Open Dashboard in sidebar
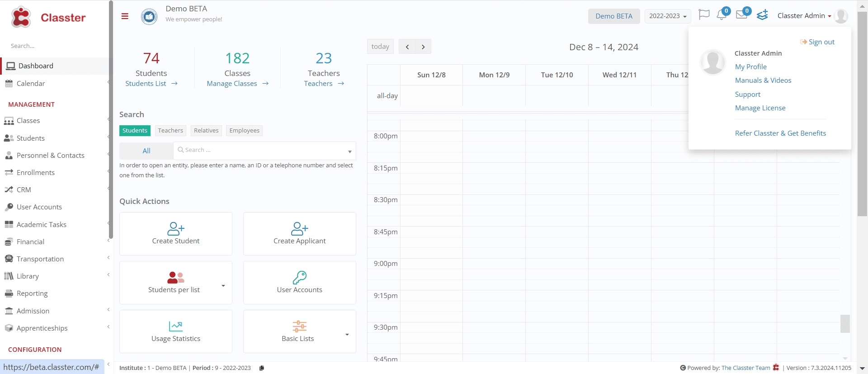Viewport: 868px width, 374px height. tap(54, 66)
